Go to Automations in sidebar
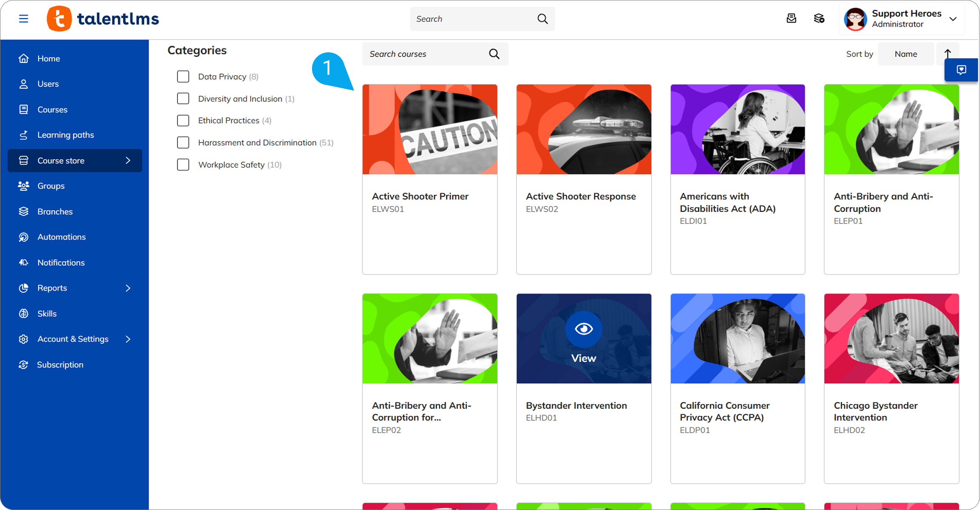This screenshot has height=510, width=980. (61, 237)
